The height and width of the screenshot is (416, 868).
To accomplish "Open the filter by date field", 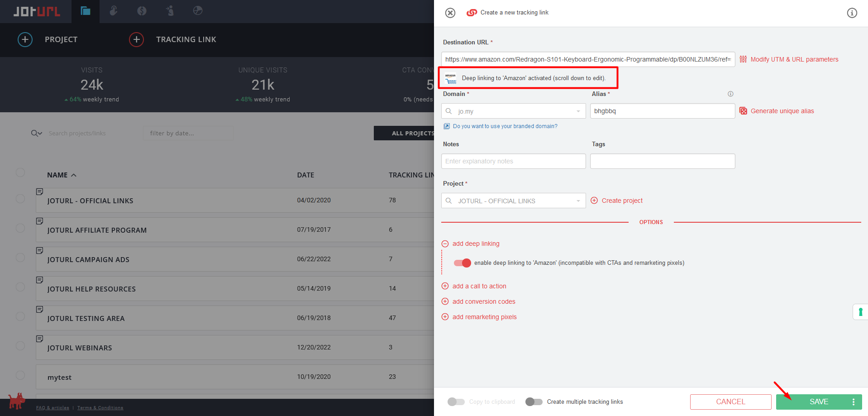I will point(188,133).
